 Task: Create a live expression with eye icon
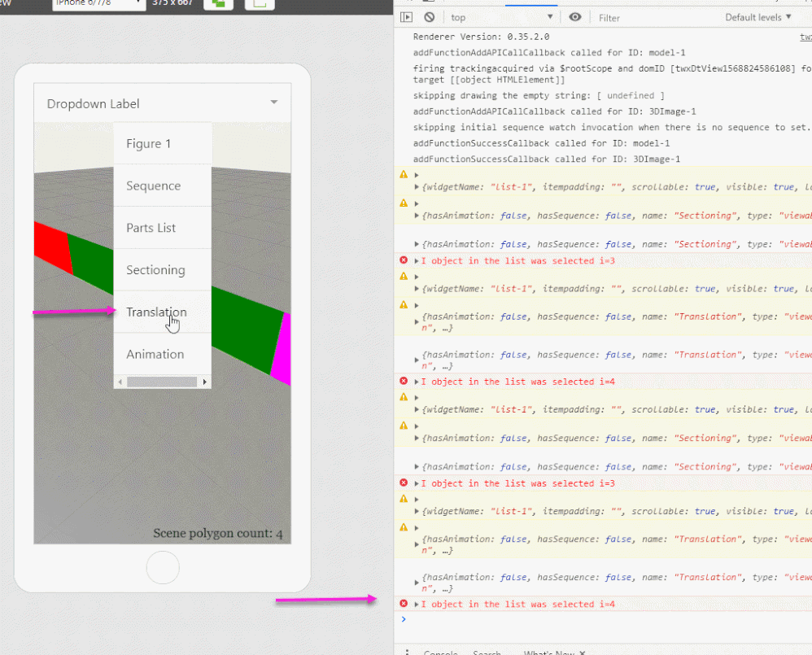pyautogui.click(x=575, y=17)
